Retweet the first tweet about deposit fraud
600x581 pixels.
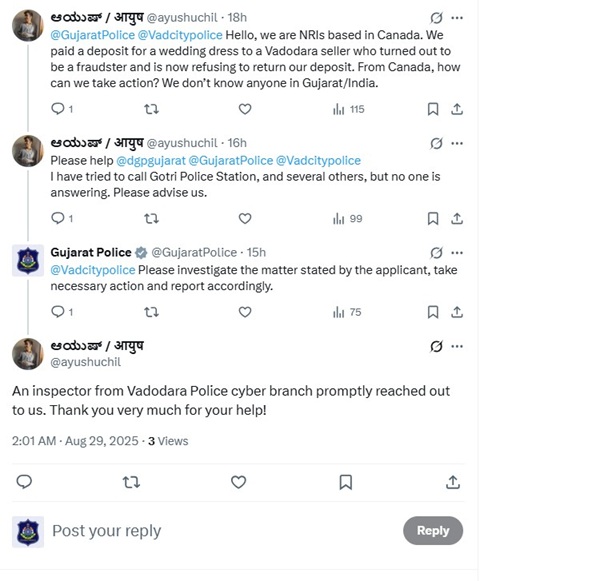point(151,109)
